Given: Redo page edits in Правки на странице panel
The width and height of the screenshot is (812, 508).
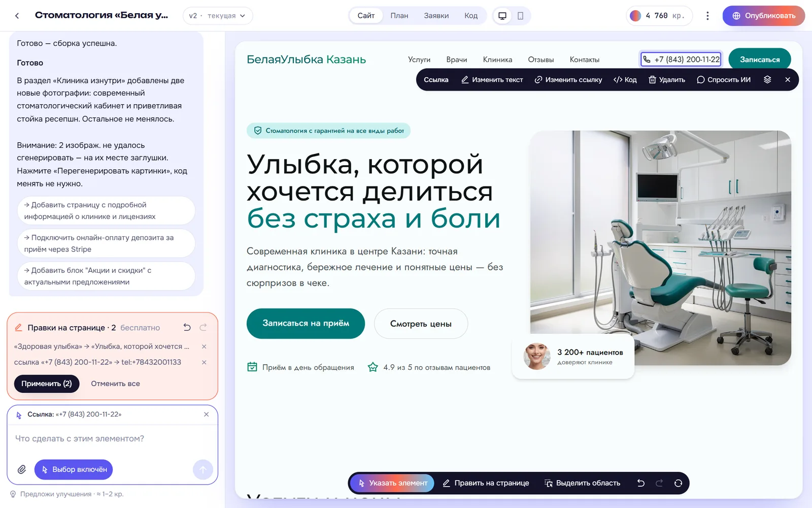Looking at the screenshot, I should (x=204, y=328).
